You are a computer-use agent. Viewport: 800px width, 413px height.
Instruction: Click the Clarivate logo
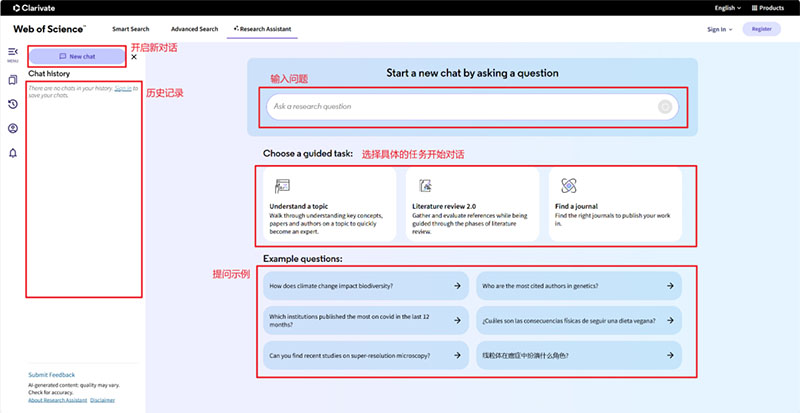point(34,8)
